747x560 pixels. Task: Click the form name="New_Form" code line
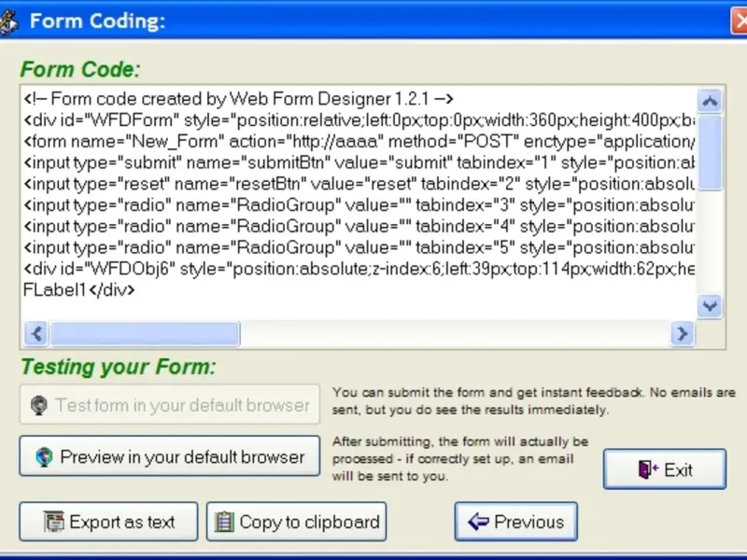point(359,142)
